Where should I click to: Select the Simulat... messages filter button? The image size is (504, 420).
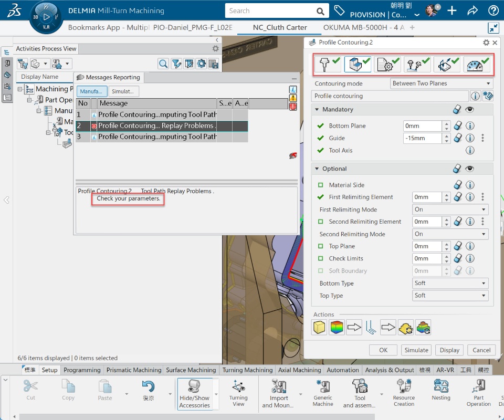tap(123, 91)
